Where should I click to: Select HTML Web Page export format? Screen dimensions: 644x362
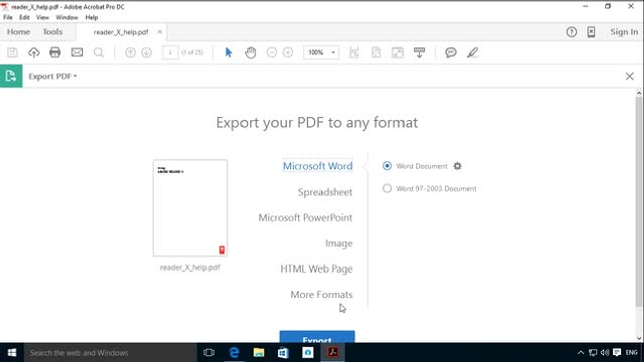(316, 269)
